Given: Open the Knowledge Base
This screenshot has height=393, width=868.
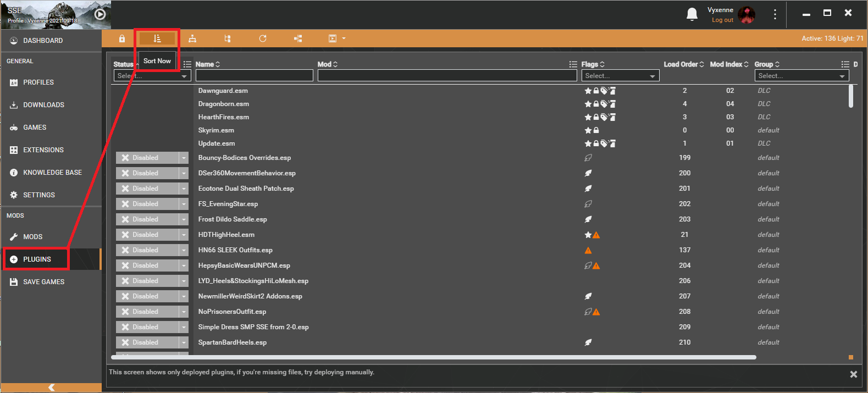Looking at the screenshot, I should (x=51, y=173).
